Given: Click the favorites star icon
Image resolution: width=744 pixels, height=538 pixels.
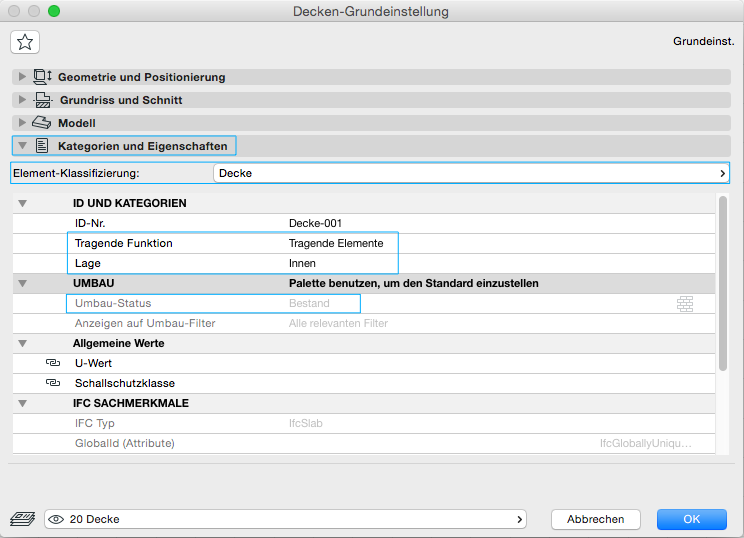Looking at the screenshot, I should coord(25,42).
